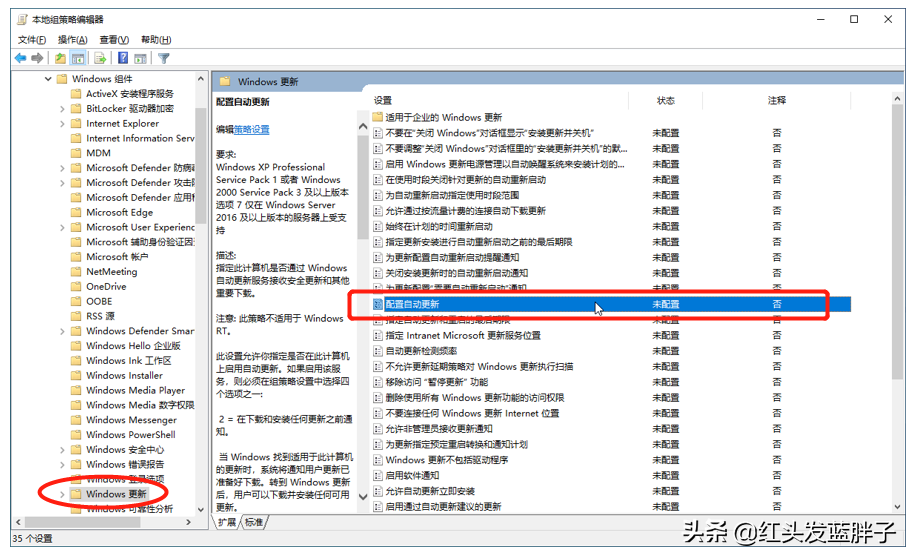Click the Forward arrow toolbar icon
Image resolution: width=912 pixels, height=560 pixels.
click(x=37, y=58)
